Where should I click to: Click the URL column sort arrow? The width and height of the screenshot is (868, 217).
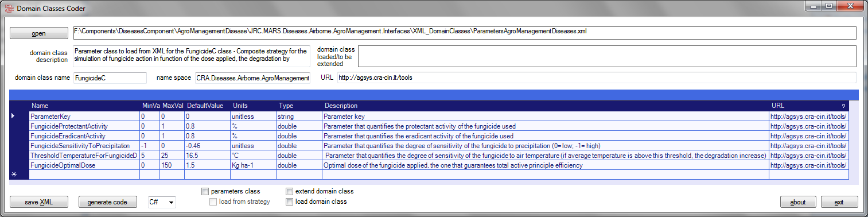tap(843, 106)
